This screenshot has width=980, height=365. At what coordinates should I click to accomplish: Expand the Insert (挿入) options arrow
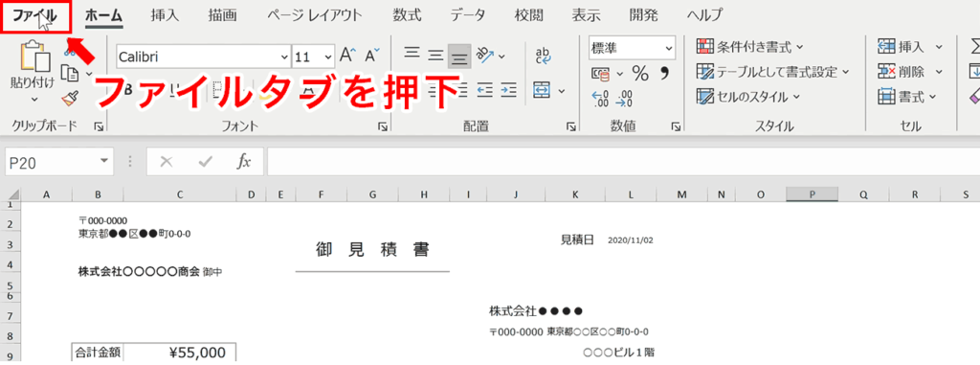tap(938, 47)
